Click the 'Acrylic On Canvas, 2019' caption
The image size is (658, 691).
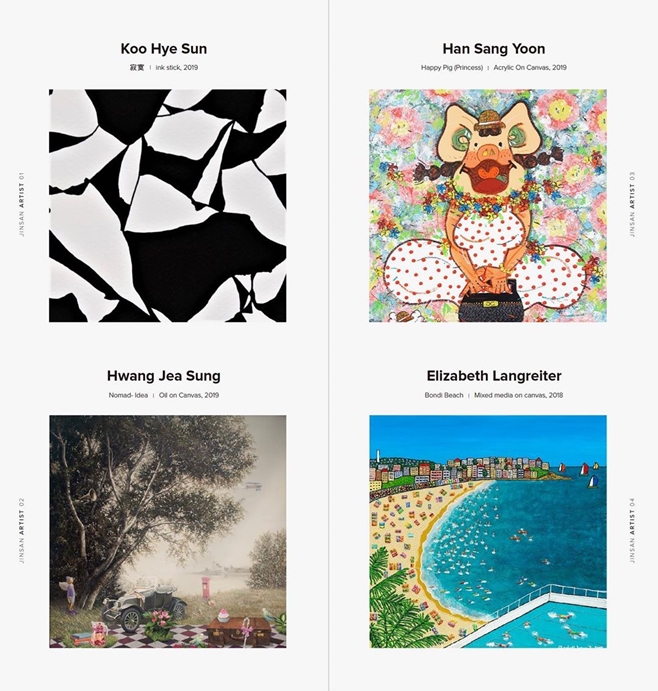click(530, 67)
